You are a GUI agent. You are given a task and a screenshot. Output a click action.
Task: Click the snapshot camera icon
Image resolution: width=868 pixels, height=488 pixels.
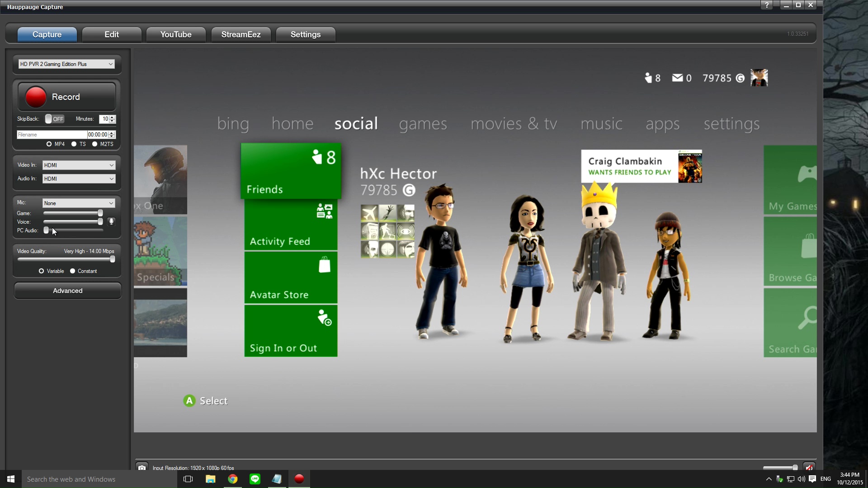click(x=142, y=467)
